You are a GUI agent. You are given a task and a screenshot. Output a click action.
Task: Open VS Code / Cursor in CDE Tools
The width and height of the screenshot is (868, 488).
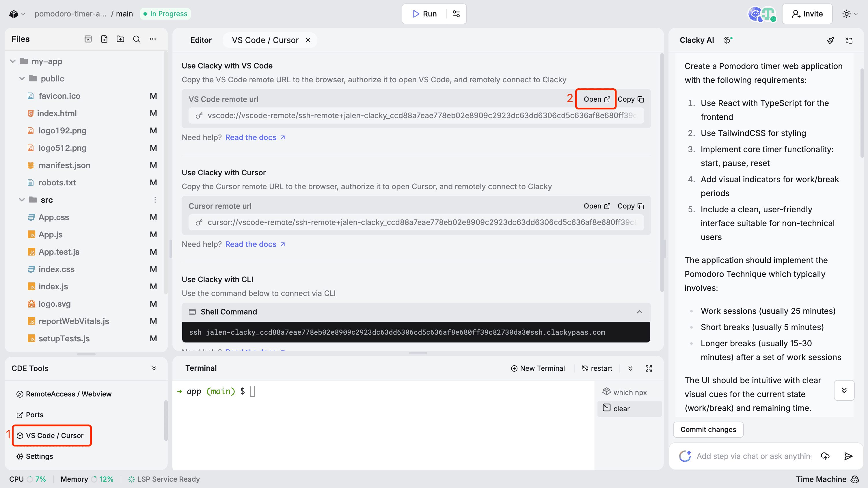(50, 435)
